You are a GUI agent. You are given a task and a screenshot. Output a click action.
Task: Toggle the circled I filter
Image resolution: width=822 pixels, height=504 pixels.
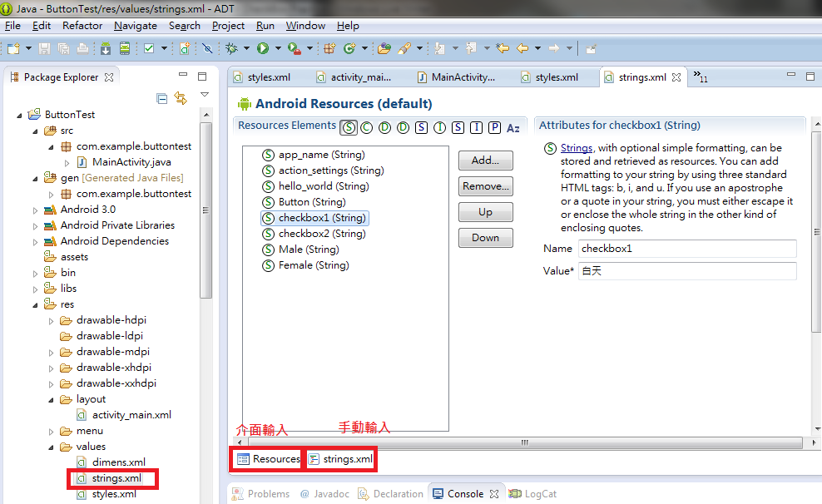(x=440, y=127)
